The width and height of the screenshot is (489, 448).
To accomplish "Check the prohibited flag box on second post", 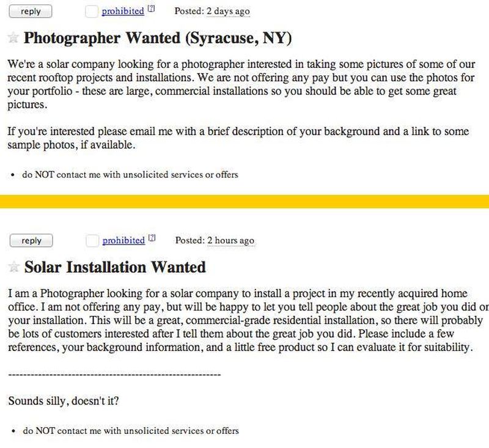I will pyautogui.click(x=92, y=241).
